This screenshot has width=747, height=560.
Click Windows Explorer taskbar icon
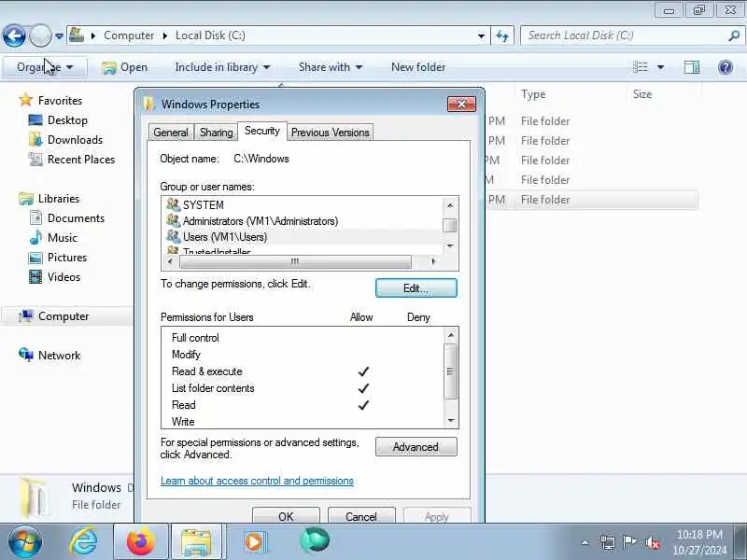click(197, 541)
